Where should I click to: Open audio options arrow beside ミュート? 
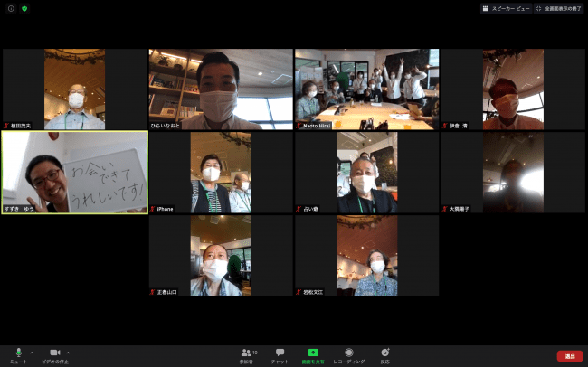[x=32, y=353]
